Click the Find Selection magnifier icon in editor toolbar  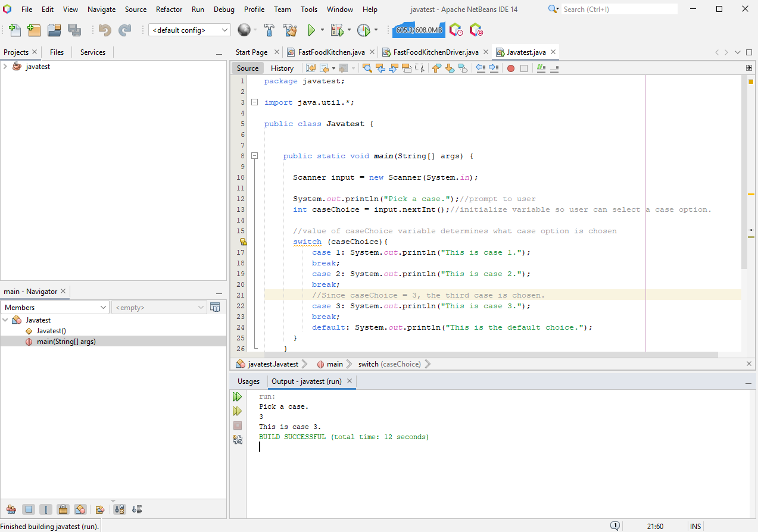[367, 68]
